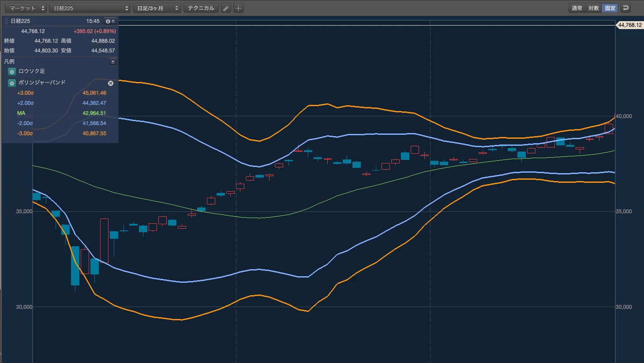Click the +3.00σ legend entry

(x=25, y=93)
